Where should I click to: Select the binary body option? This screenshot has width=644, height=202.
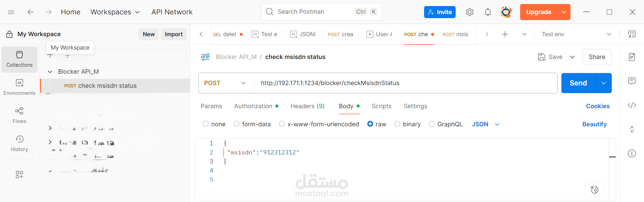398,124
